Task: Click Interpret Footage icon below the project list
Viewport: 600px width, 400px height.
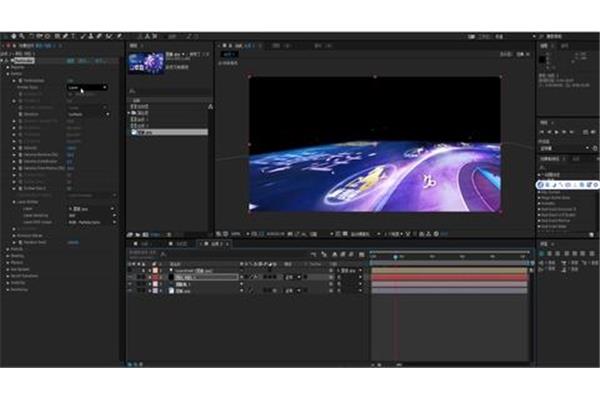Action: click(130, 235)
